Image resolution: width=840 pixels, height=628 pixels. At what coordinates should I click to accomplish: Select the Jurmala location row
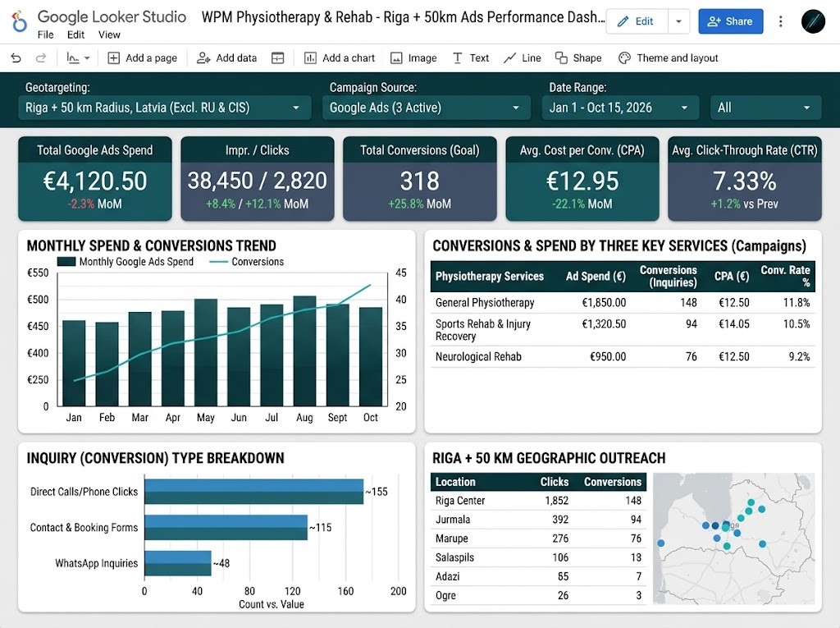point(538,519)
